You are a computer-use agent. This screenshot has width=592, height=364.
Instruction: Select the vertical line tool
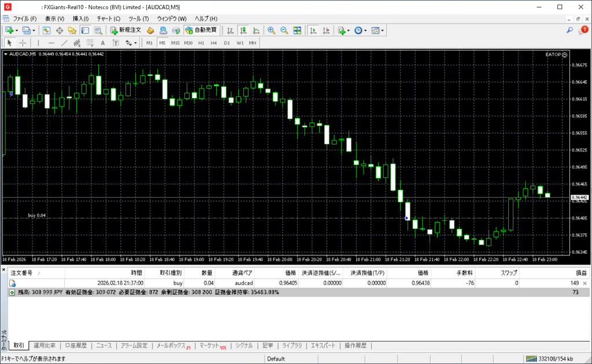[38, 43]
